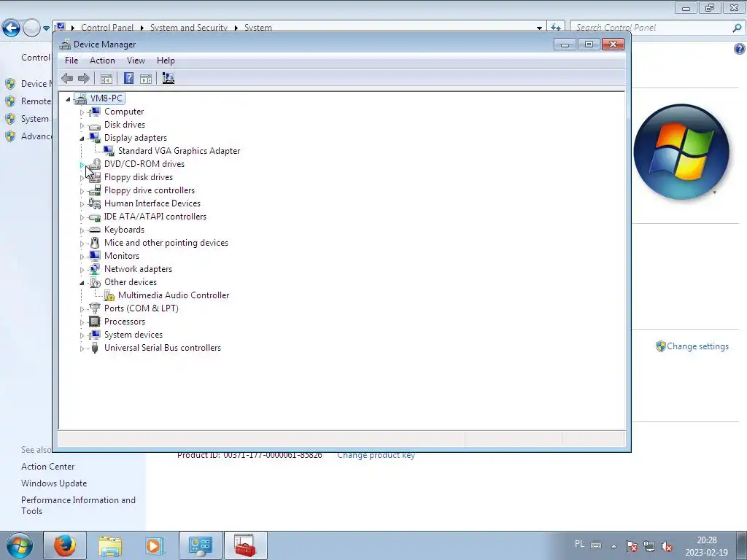
Task: Click the Control Panel help question icon
Action: pos(740,49)
